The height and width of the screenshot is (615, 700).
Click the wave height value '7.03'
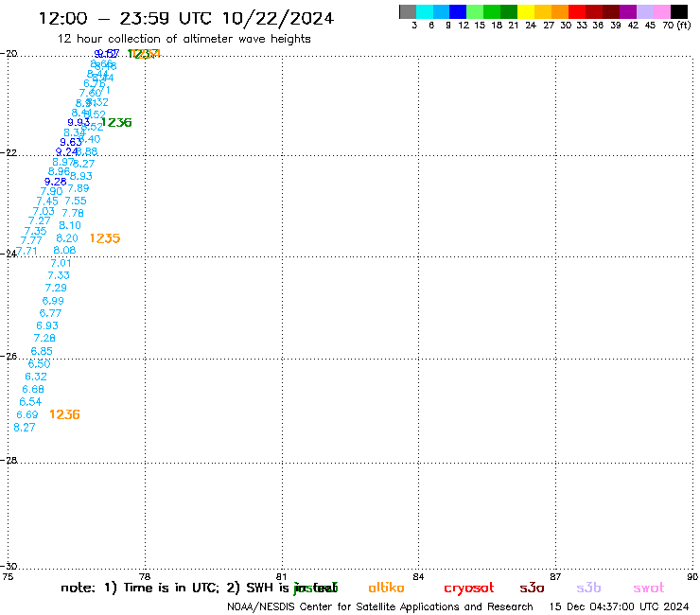[44, 211]
